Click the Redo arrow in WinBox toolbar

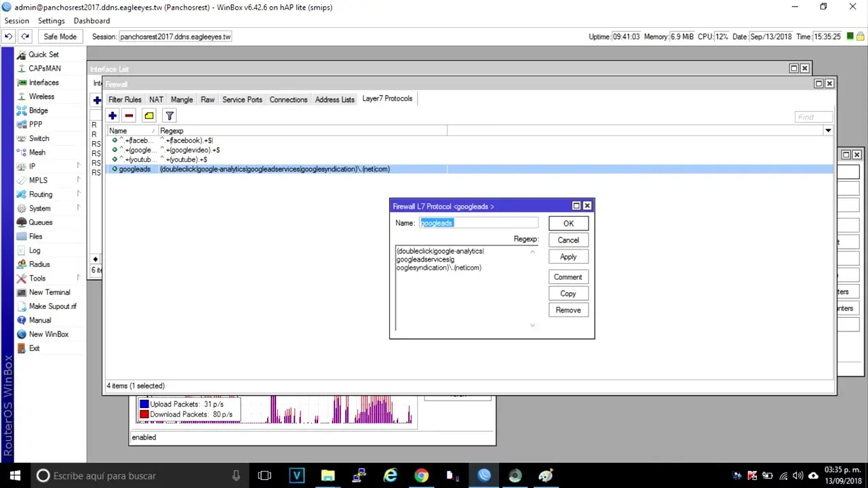click(25, 37)
